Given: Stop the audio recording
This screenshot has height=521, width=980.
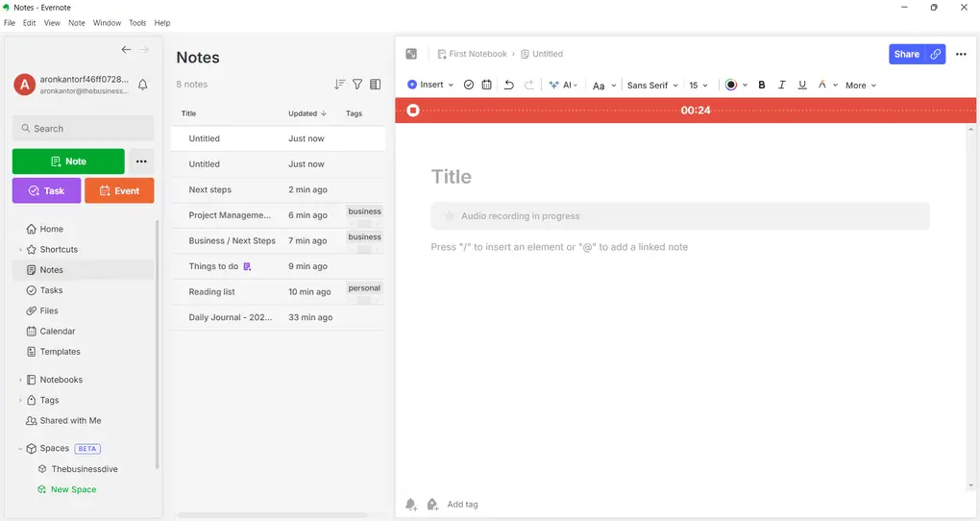Looking at the screenshot, I should 412,111.
